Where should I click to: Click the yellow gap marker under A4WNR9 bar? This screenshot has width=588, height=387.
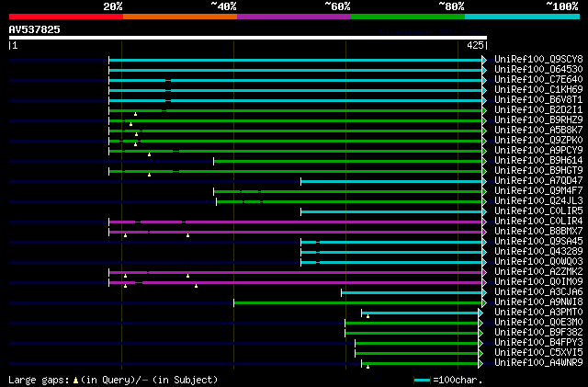pos(367,367)
